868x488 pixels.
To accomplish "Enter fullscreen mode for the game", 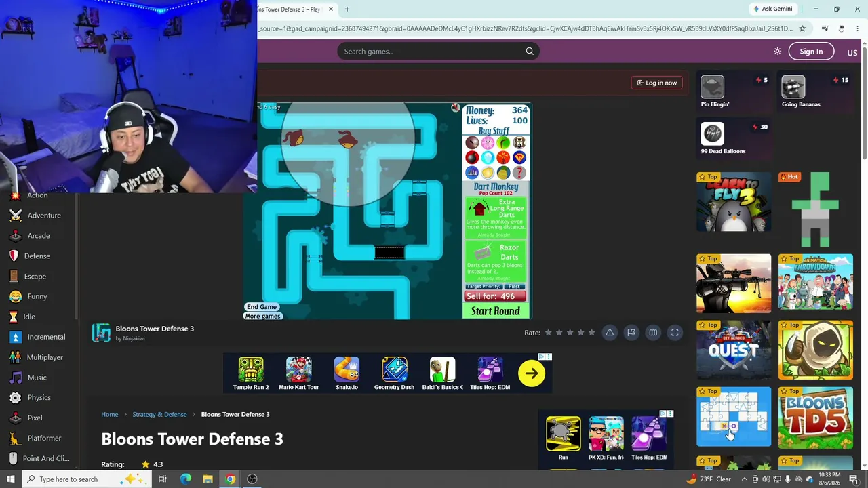I will [x=675, y=333].
